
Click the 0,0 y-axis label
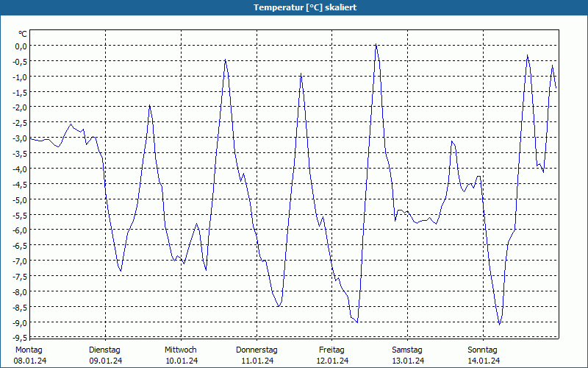pos(21,46)
